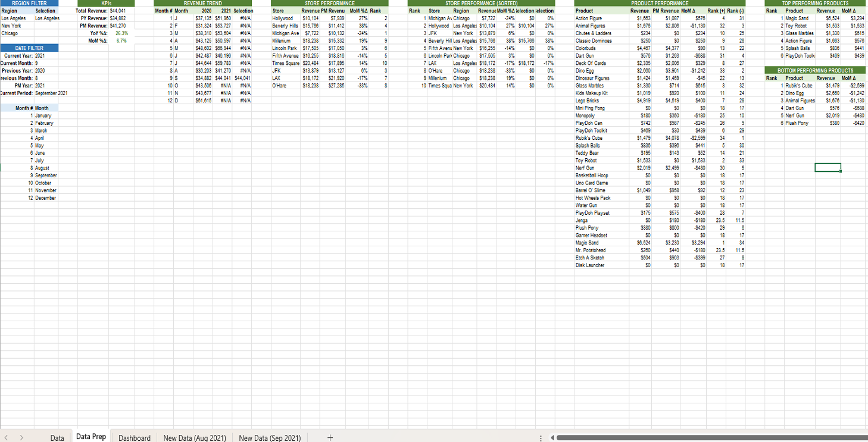Click the REVENUE TREND header cell
Image resolution: width=868 pixels, height=442 pixels.
[x=202, y=3]
